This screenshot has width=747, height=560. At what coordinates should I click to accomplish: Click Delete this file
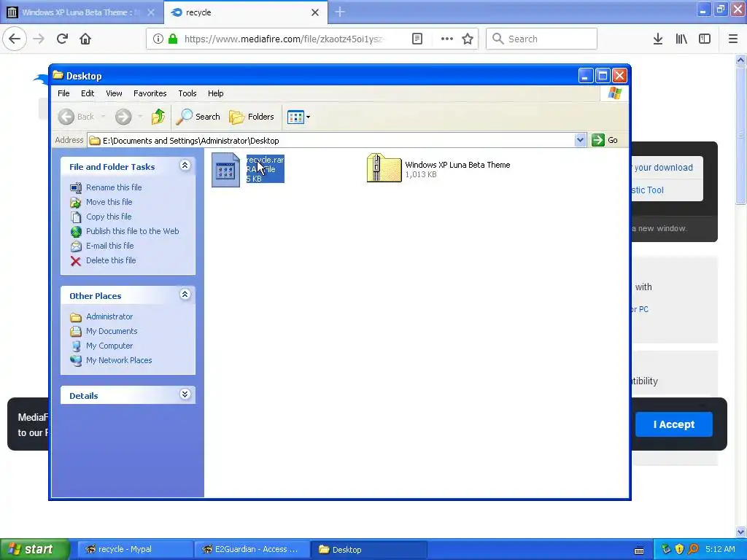[111, 260]
